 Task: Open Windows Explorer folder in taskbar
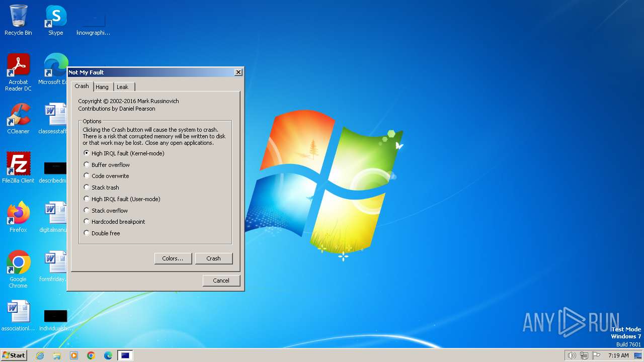point(57,355)
